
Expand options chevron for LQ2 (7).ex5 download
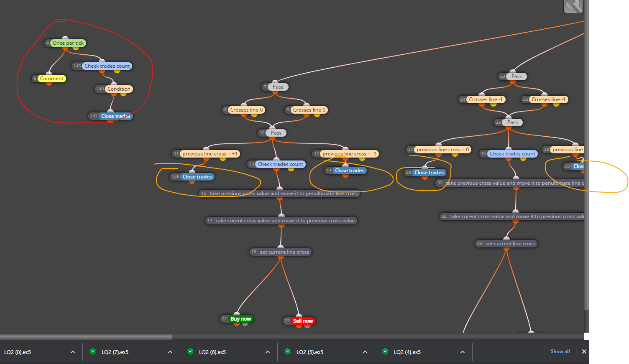[170, 352]
